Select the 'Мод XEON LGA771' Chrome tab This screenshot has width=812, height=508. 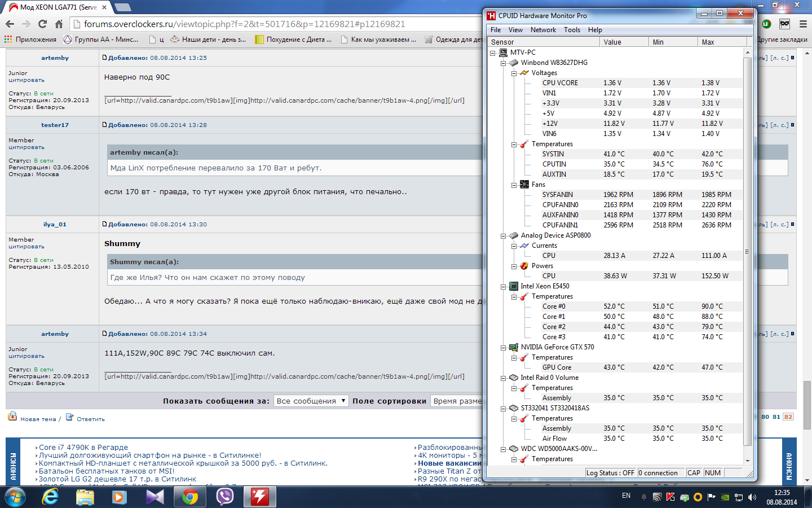[58, 7]
